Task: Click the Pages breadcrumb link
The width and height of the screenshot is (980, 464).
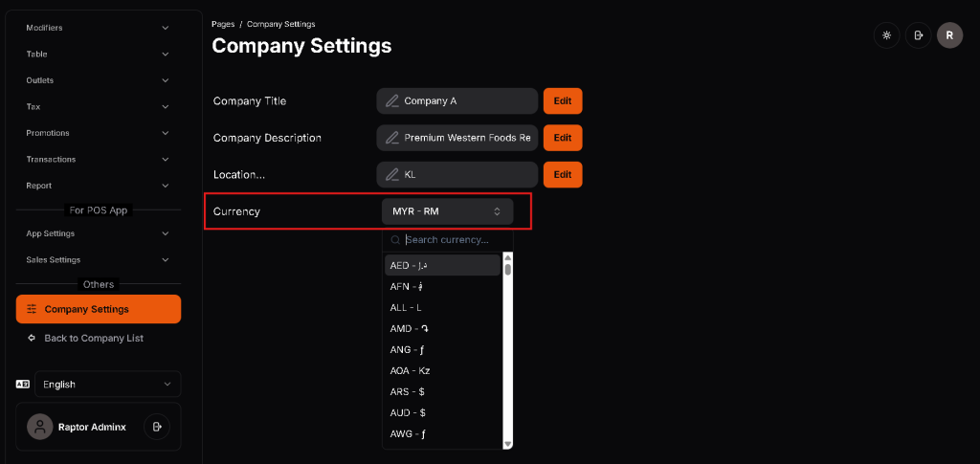Action: click(223, 24)
